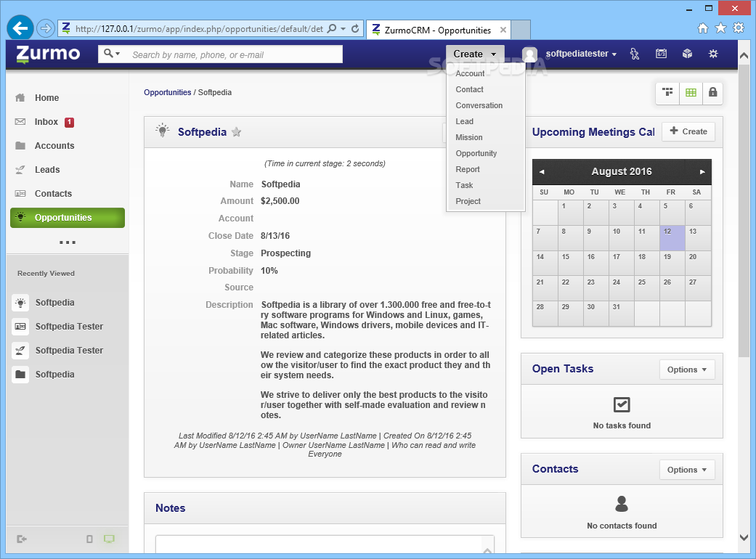Click the browser back button
756x559 pixels.
[20, 28]
